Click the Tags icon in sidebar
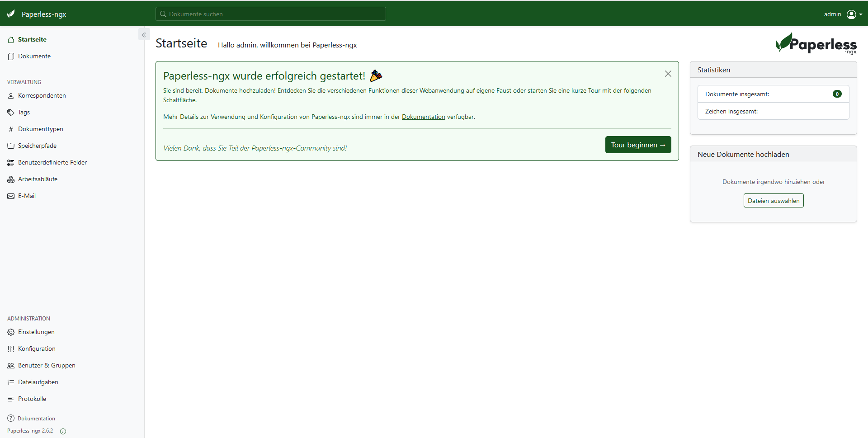The width and height of the screenshot is (868, 438). point(11,113)
